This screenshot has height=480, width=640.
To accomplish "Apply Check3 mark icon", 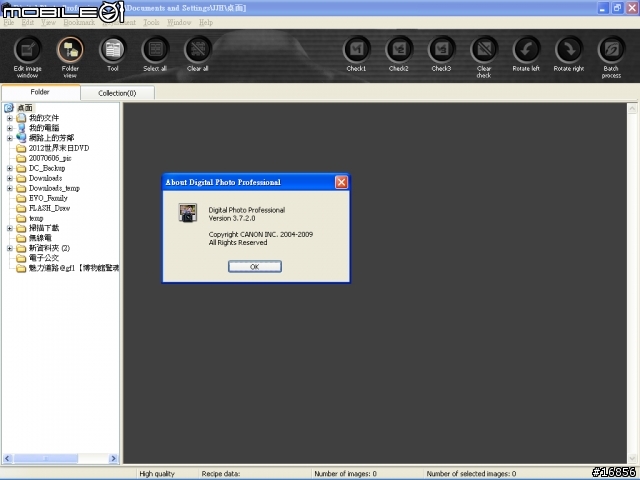I will pos(442,50).
